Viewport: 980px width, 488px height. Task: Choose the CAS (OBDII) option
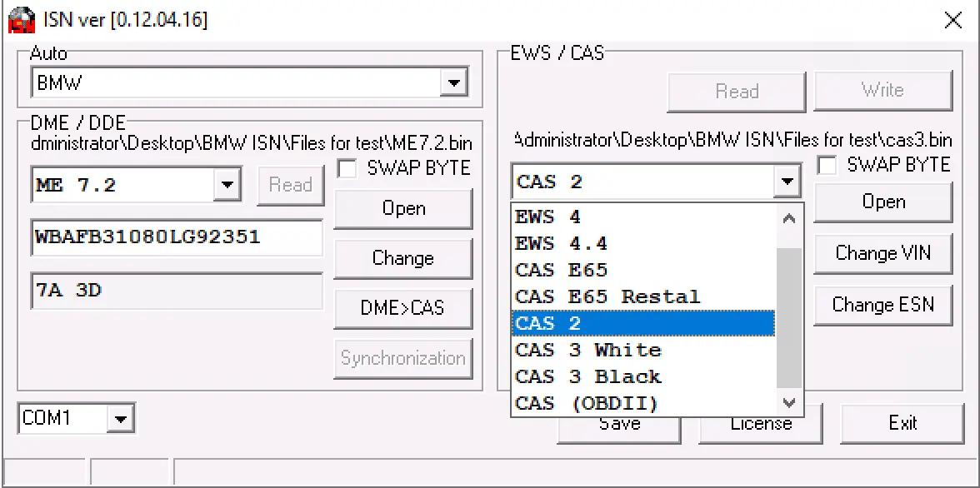coord(586,403)
